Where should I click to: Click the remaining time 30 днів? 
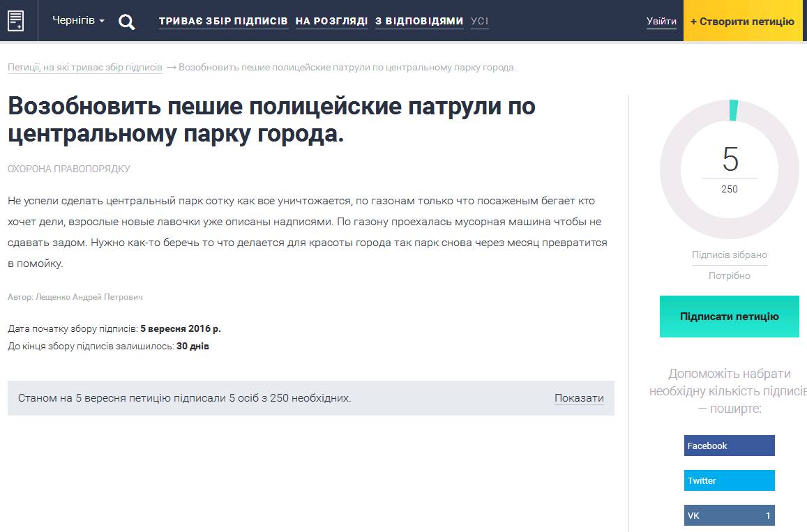(193, 347)
